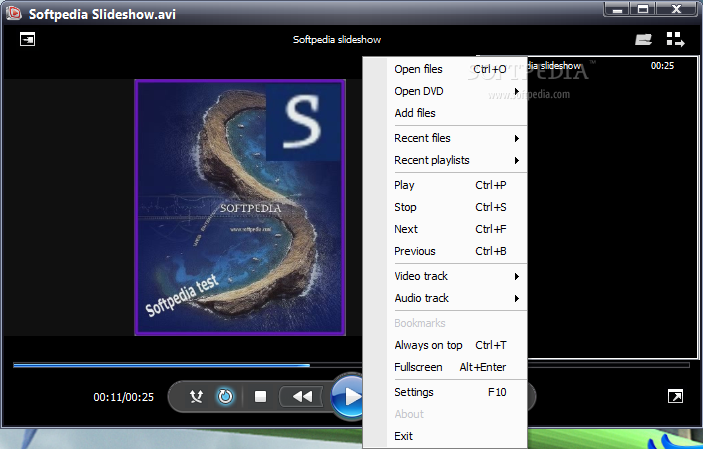703x449 pixels.
Task: Toggle Always on top option
Action: (x=456, y=345)
